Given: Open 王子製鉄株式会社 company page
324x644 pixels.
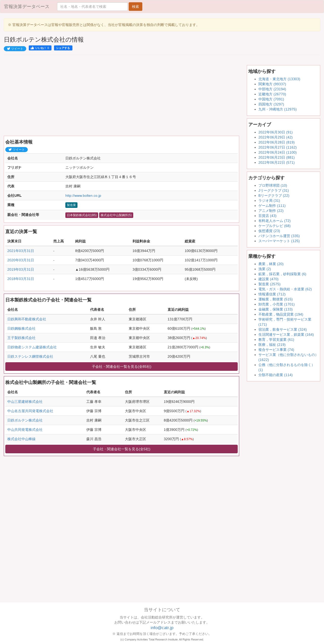Looking at the screenshot, I should pos(21,338).
